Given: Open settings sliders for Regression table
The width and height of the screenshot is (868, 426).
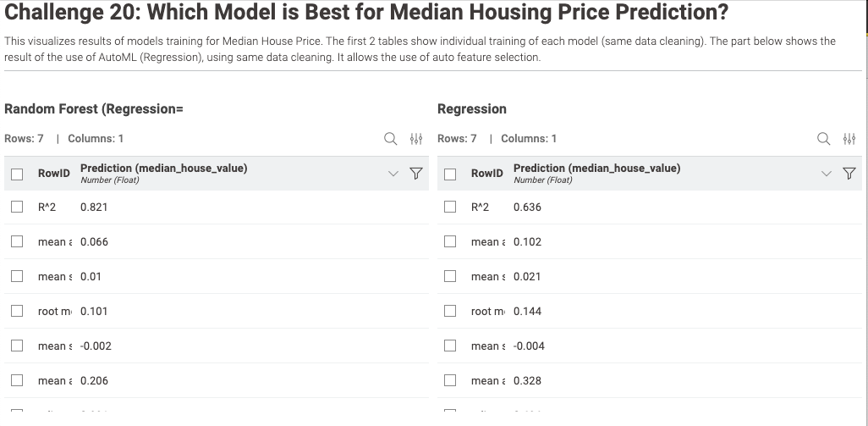Looking at the screenshot, I should pyautogui.click(x=849, y=139).
